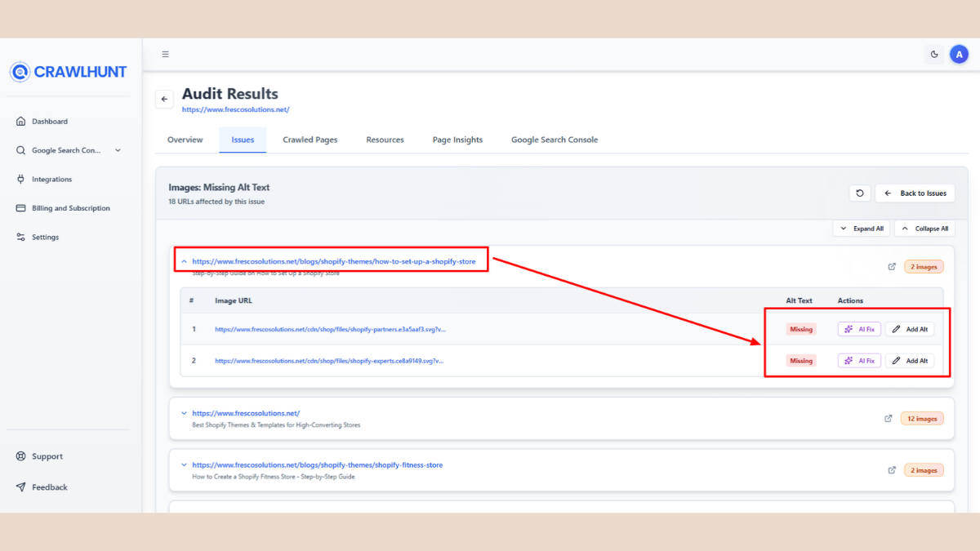Click the refresh icon button
Image resolution: width=980 pixels, height=551 pixels.
(x=859, y=193)
